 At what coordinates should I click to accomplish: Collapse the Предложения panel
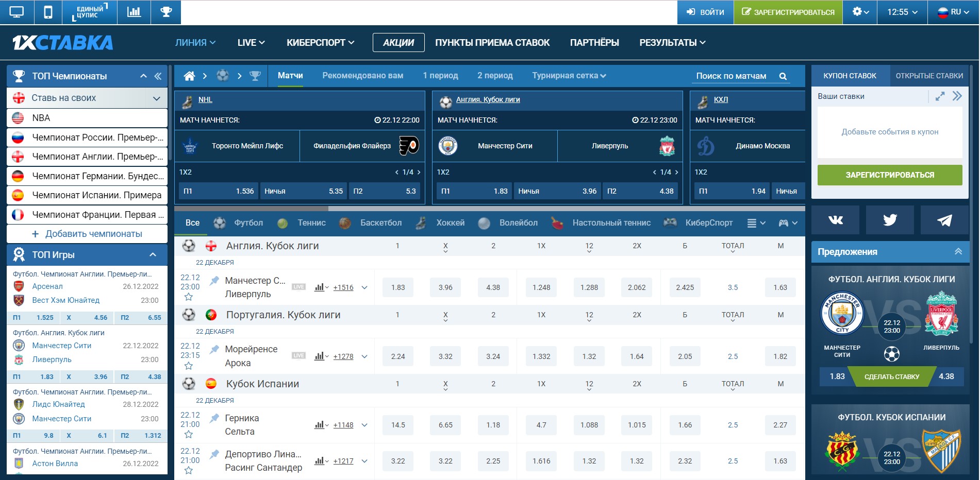point(958,251)
